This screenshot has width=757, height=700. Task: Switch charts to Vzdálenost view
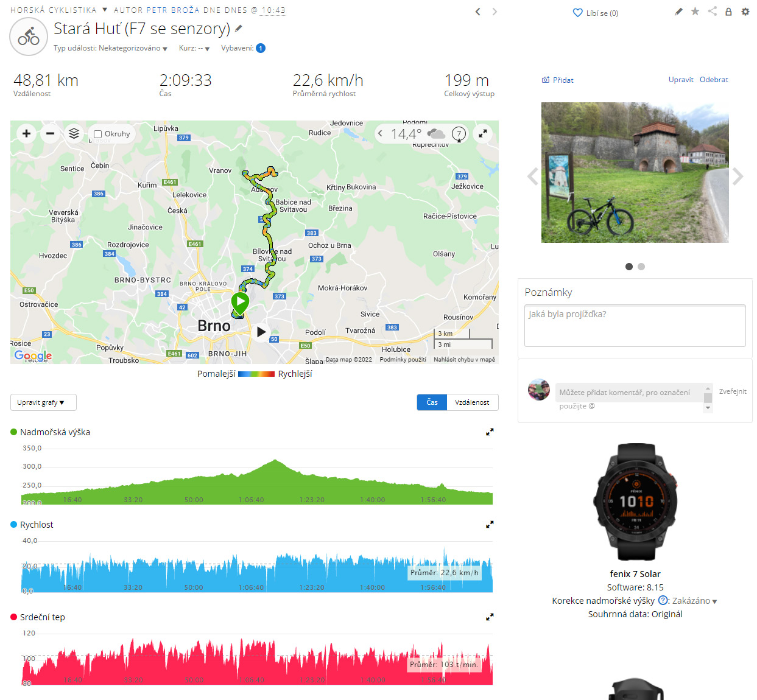[x=473, y=402]
